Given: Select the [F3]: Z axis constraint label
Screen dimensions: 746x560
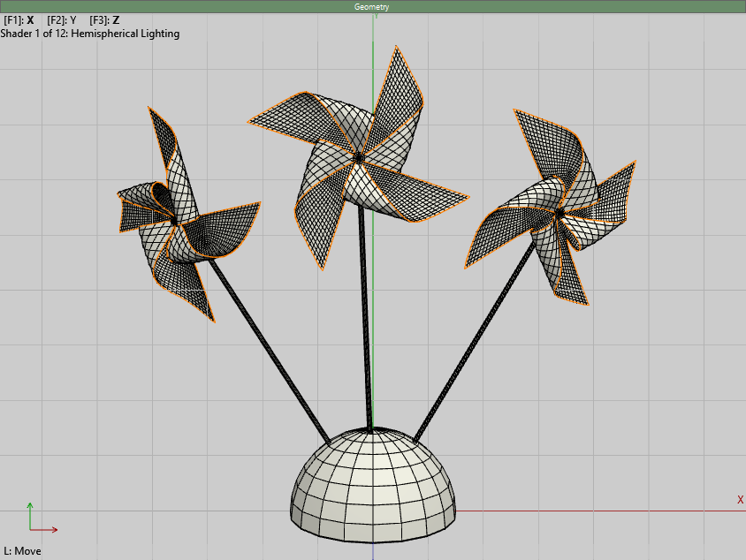Looking at the screenshot, I should coord(104,20).
